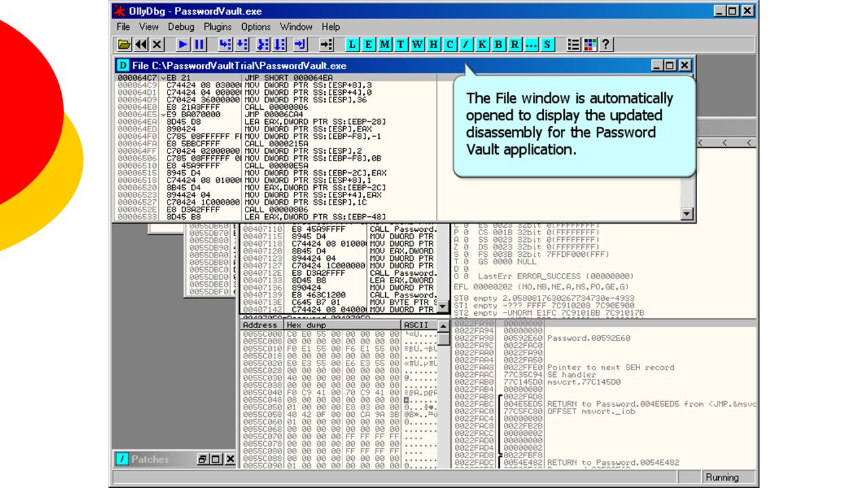Open the Memory map with M button
This screenshot has width=868, height=488.
tap(384, 45)
